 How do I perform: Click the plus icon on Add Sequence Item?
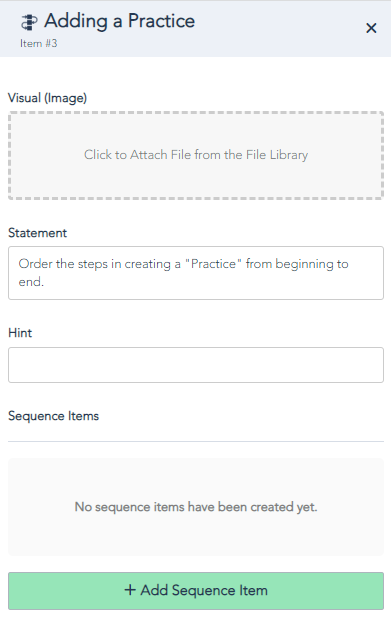tap(130, 590)
